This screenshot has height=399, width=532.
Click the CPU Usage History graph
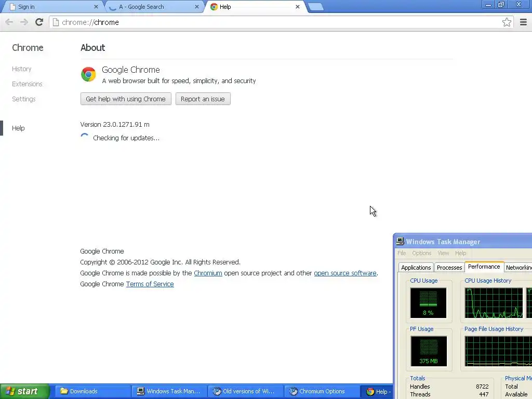click(x=494, y=303)
